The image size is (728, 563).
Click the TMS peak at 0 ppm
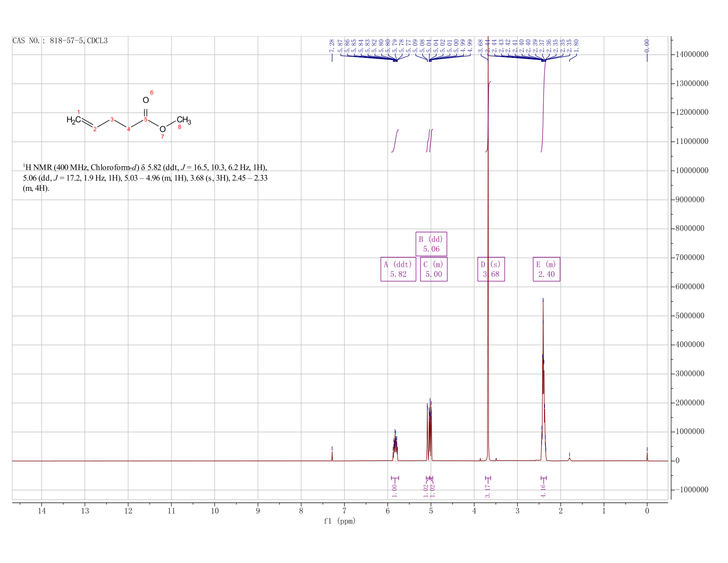[647, 457]
